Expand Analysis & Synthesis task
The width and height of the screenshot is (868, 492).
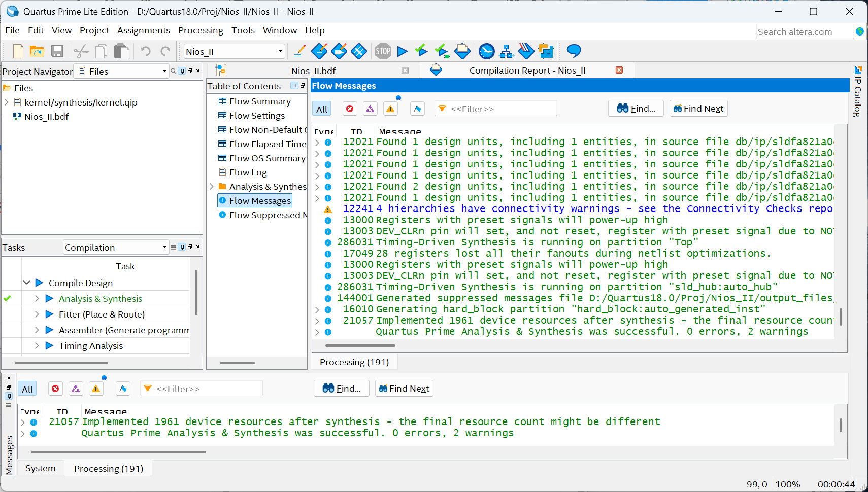coord(37,298)
